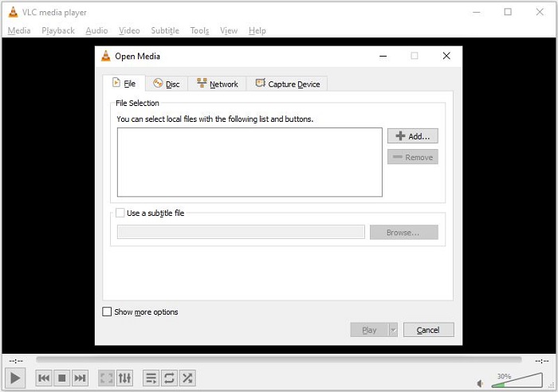Toggle shuffle random playback icon
This screenshot has width=558, height=392.
point(187,378)
